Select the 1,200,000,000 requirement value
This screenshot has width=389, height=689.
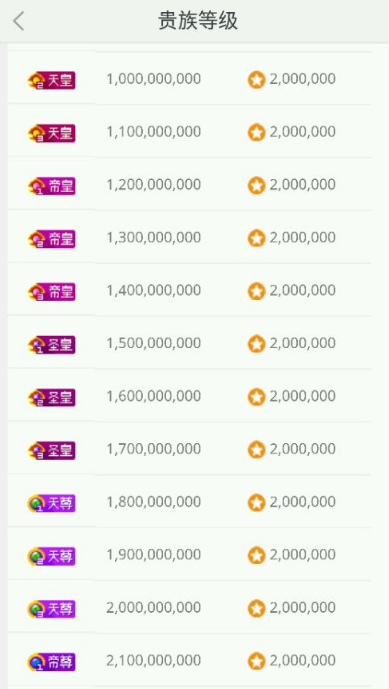(x=154, y=185)
